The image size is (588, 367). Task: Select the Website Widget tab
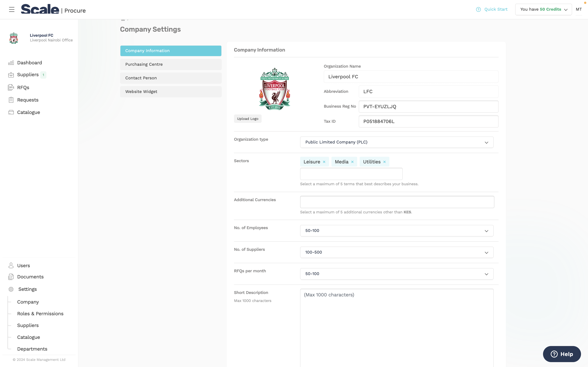pos(171,92)
